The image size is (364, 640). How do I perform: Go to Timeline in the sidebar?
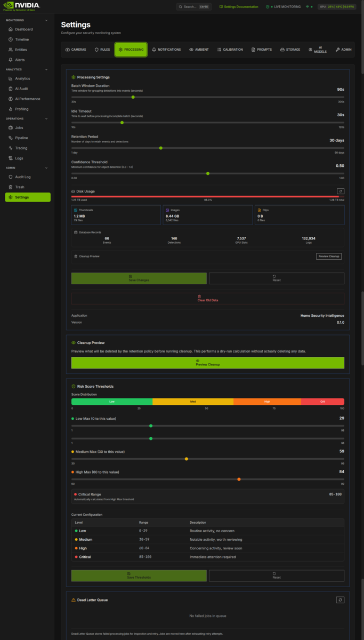tap(22, 39)
